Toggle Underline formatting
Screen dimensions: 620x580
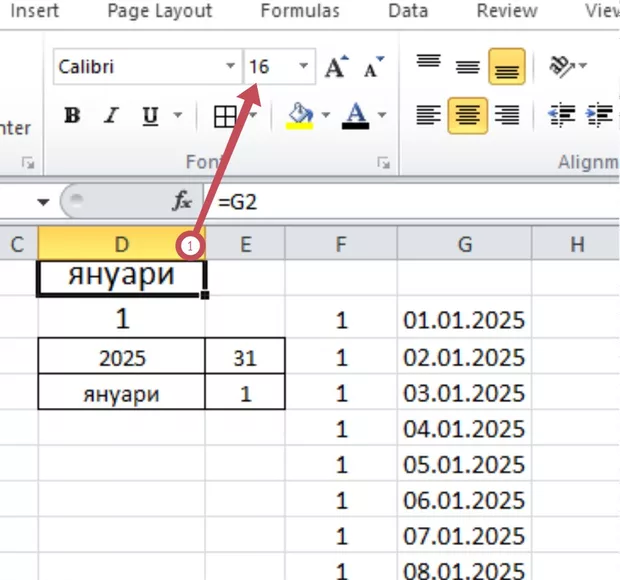tap(150, 116)
